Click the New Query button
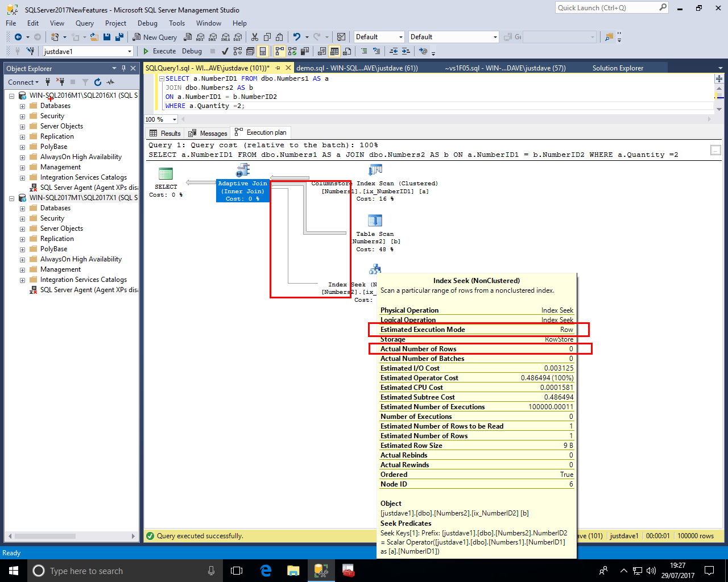 point(155,37)
